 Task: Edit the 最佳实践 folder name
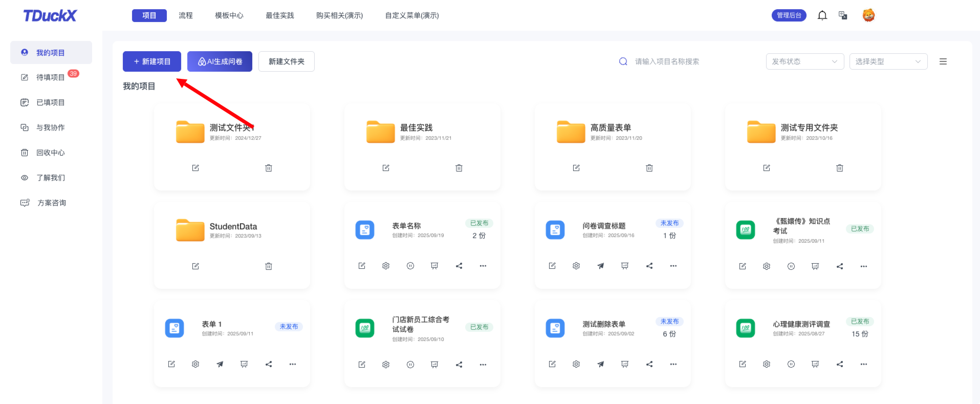pos(386,168)
